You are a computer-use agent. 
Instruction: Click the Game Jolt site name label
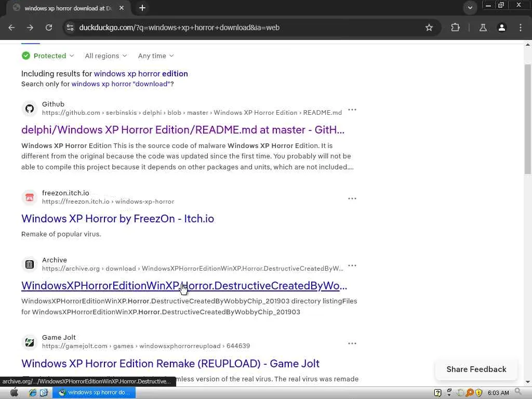pyautogui.click(x=59, y=337)
